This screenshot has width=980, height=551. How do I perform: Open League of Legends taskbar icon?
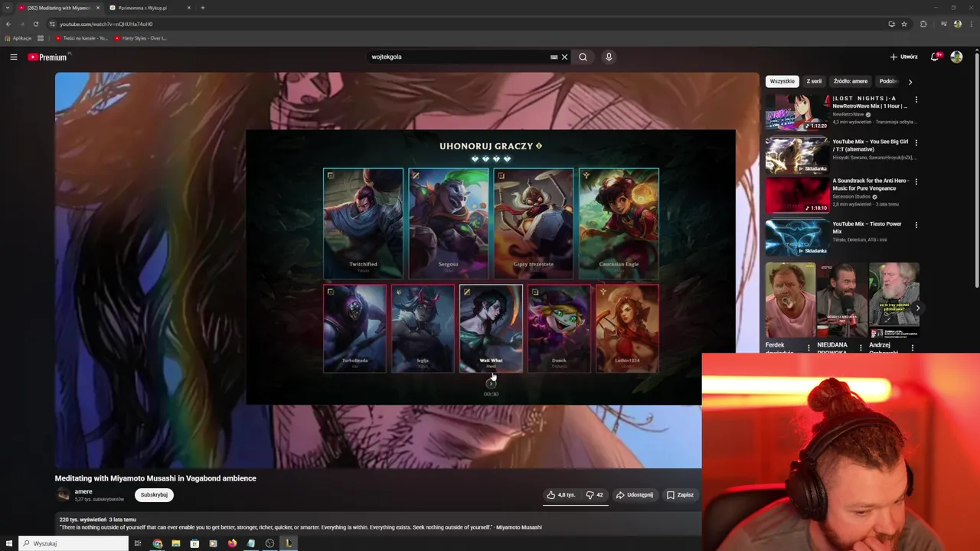click(x=289, y=543)
